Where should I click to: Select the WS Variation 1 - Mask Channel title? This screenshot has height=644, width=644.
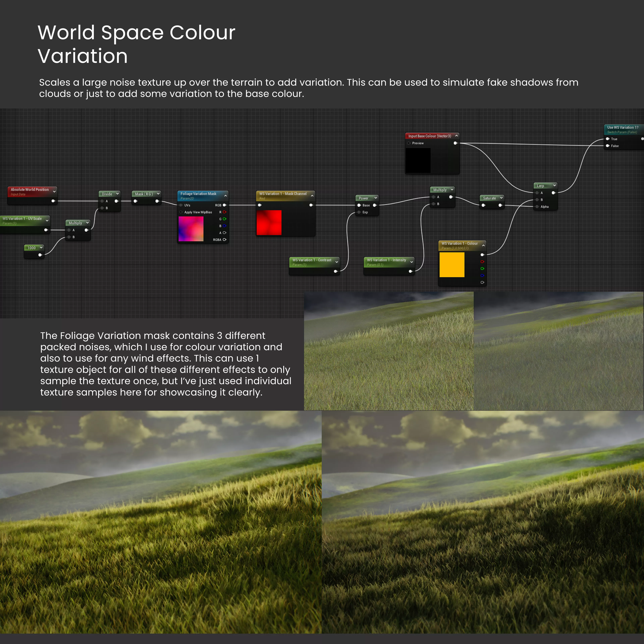(x=283, y=194)
